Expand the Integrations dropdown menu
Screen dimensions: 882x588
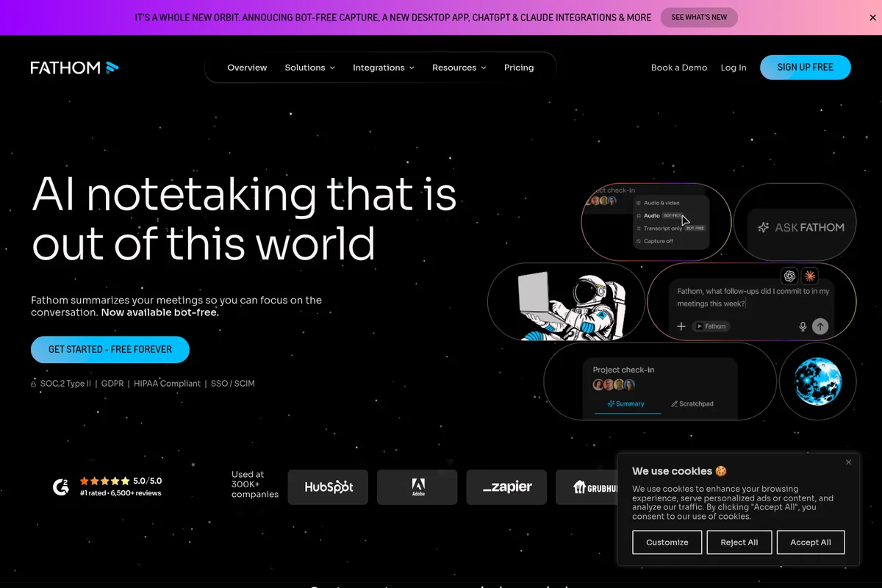[x=384, y=68]
